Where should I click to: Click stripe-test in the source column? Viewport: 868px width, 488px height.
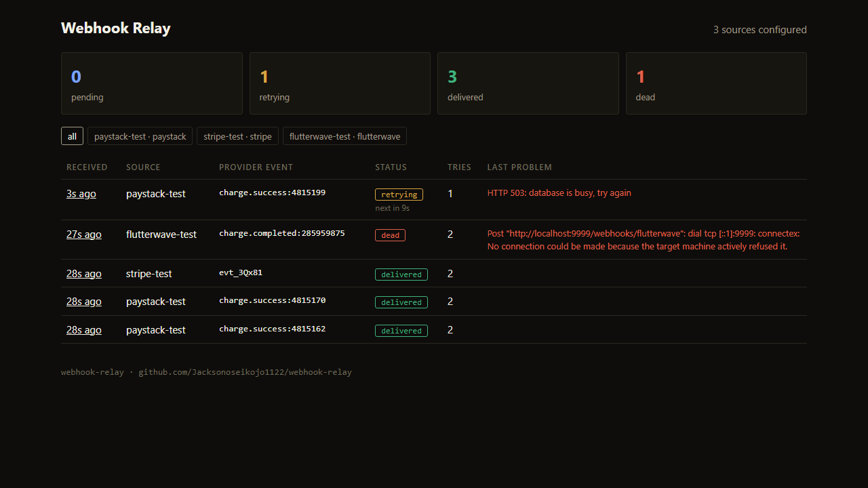(x=149, y=274)
